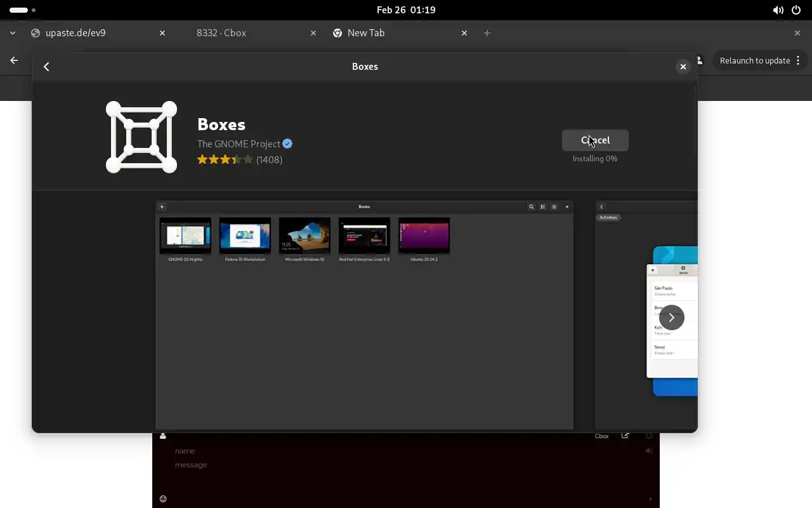Open the Activities overview indicator

[23, 10]
